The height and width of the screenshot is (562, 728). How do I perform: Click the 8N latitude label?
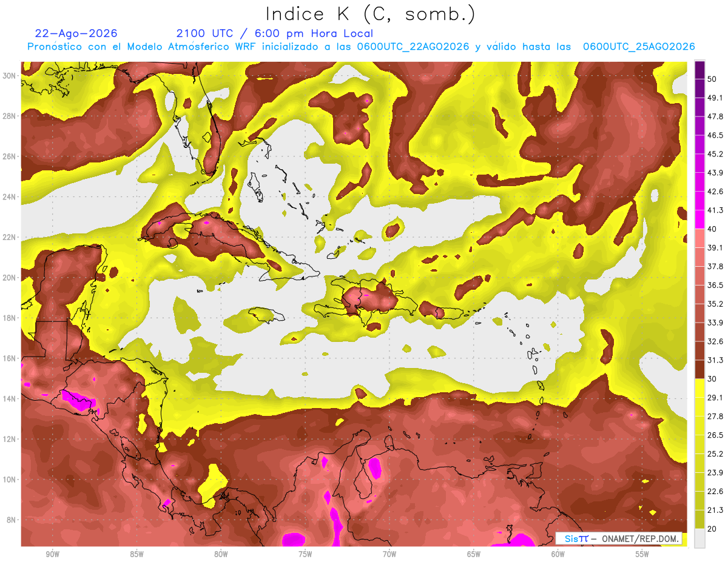click(x=12, y=520)
